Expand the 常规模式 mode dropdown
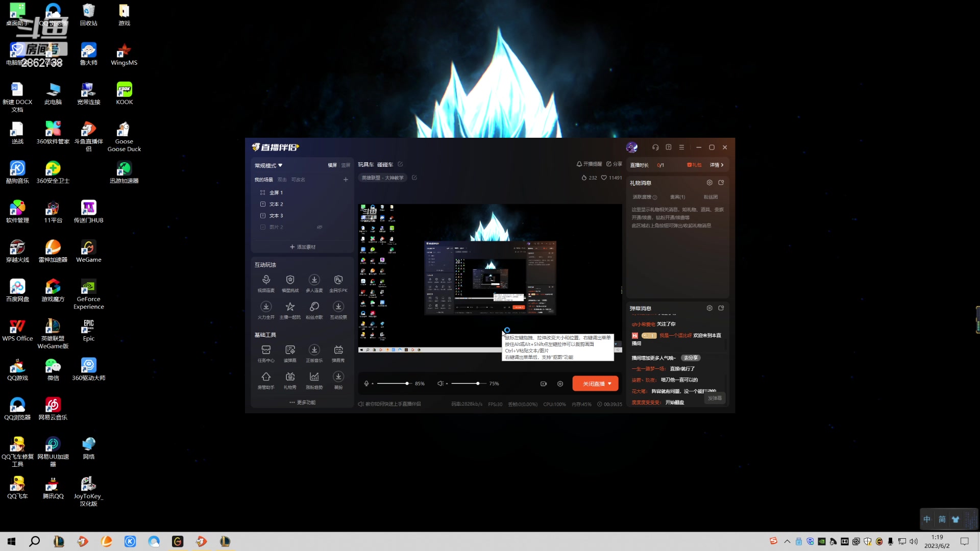Viewport: 980px width, 551px height. click(268, 165)
